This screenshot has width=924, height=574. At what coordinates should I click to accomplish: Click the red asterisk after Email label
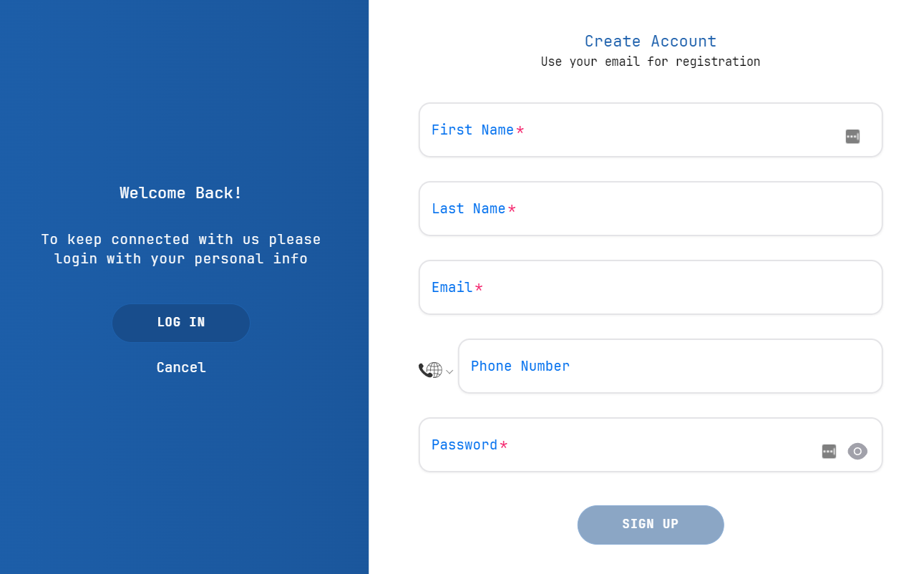click(479, 288)
